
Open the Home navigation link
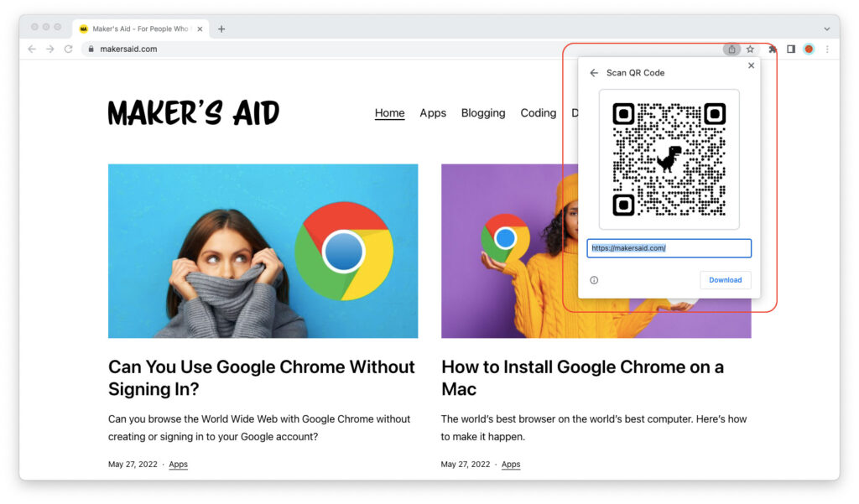click(x=389, y=113)
